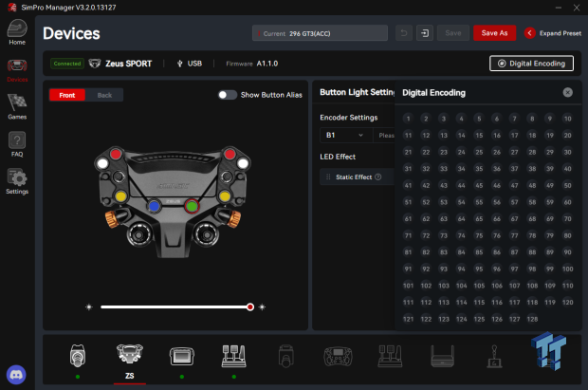Screen dimensions: 588x390
Task: Select the shifter device icon
Action: pos(494,356)
